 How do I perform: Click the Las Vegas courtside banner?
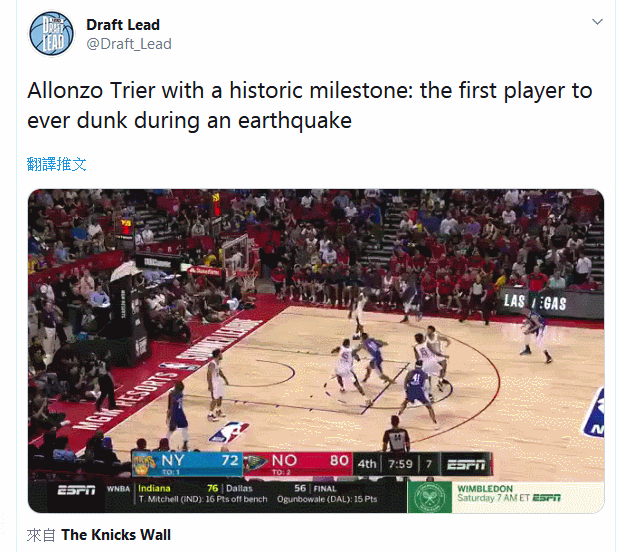click(551, 303)
